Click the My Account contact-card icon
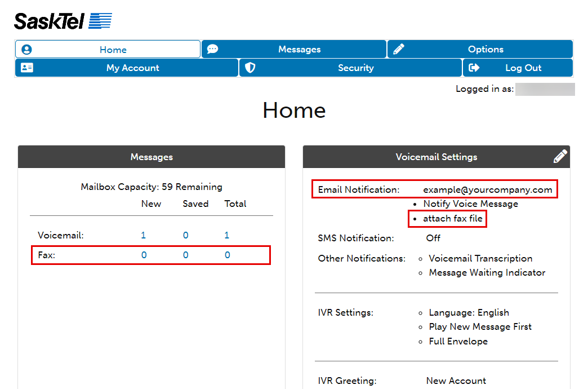 click(x=27, y=68)
